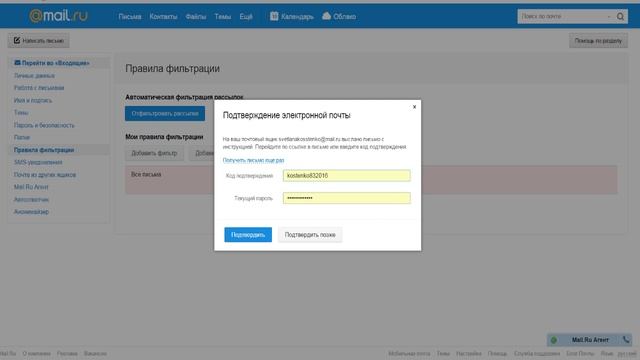Click Служба поддержки footer link
This screenshot has width=640, height=360.
(537, 353)
